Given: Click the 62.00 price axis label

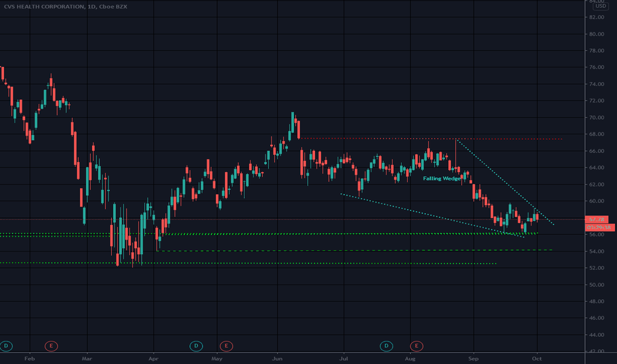Looking at the screenshot, I should pyautogui.click(x=596, y=184).
